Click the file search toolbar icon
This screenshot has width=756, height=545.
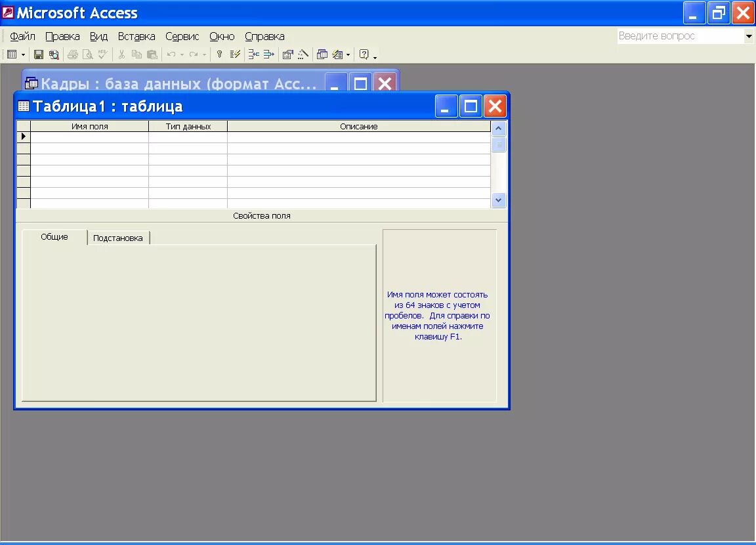pos(54,54)
